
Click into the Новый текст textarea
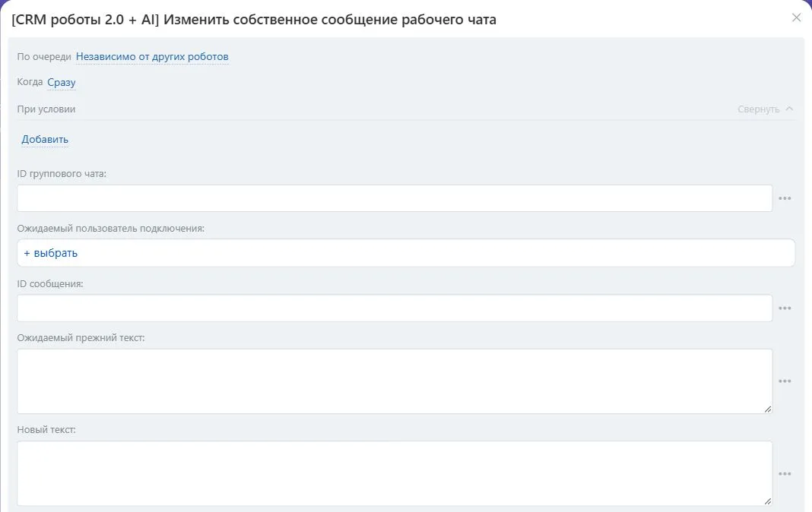(x=395, y=473)
